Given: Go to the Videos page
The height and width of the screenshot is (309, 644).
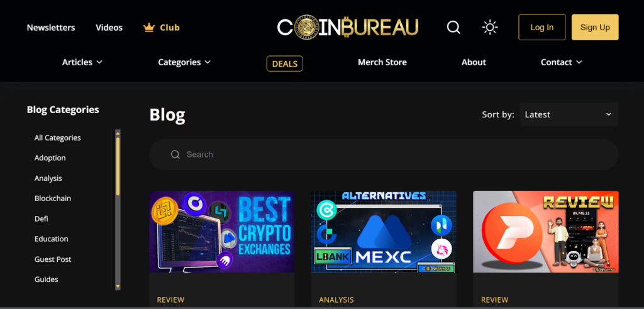Looking at the screenshot, I should pyautogui.click(x=109, y=28).
